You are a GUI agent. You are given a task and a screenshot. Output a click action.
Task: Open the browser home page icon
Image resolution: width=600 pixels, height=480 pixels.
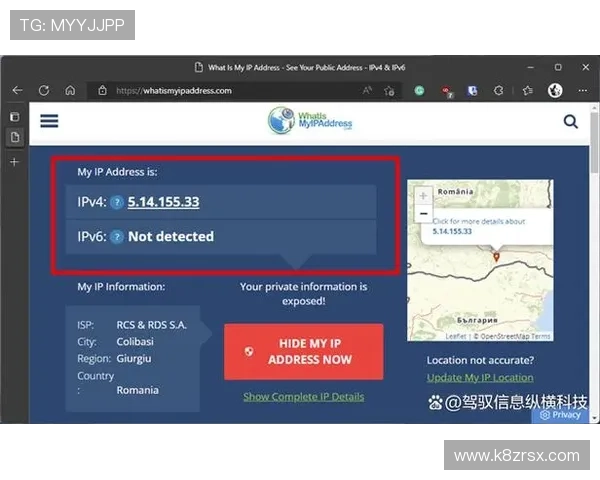[70, 90]
